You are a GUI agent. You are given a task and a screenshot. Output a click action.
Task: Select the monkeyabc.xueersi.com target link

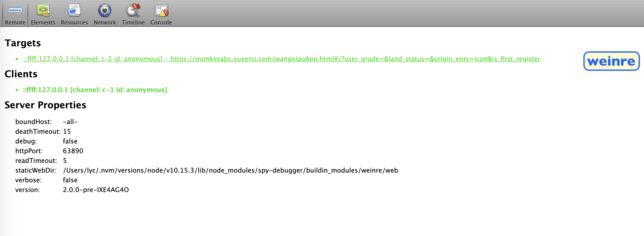(x=282, y=59)
